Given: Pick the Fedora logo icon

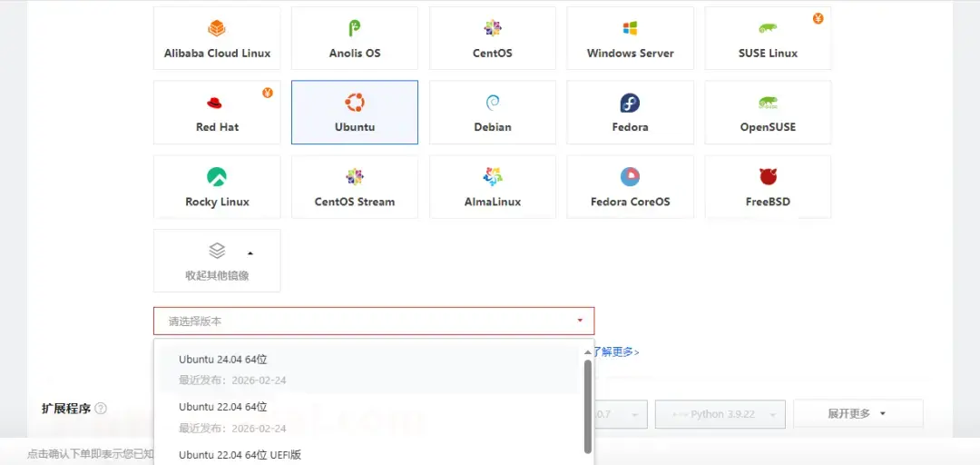Looking at the screenshot, I should point(630,103).
